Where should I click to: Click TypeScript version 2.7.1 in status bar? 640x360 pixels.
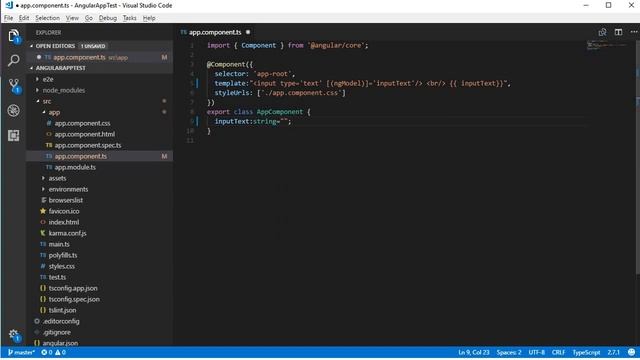pyautogui.click(x=613, y=352)
